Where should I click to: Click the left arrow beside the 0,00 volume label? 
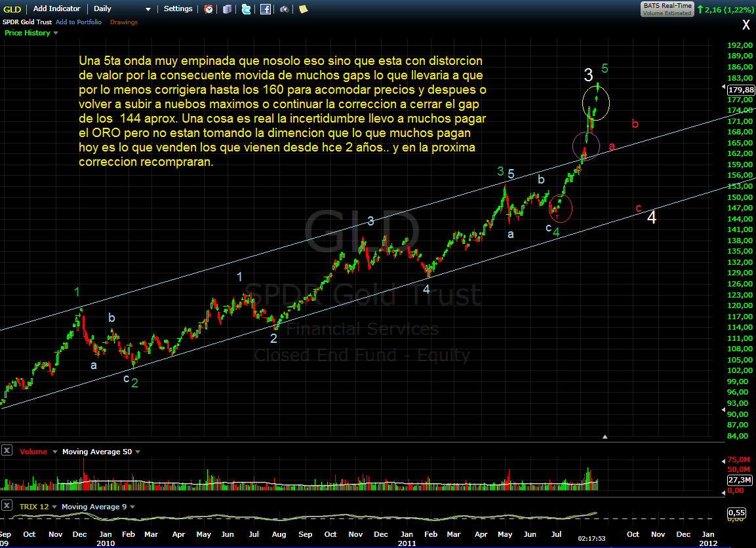point(723,492)
